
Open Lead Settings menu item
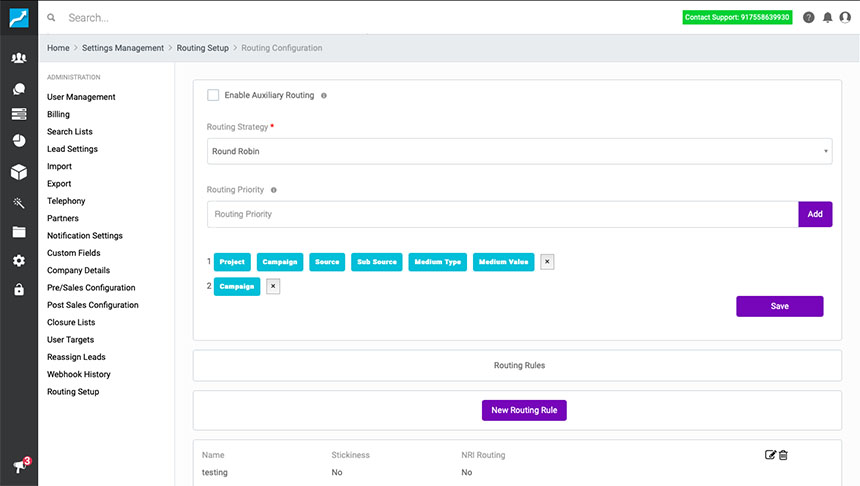[x=72, y=149]
